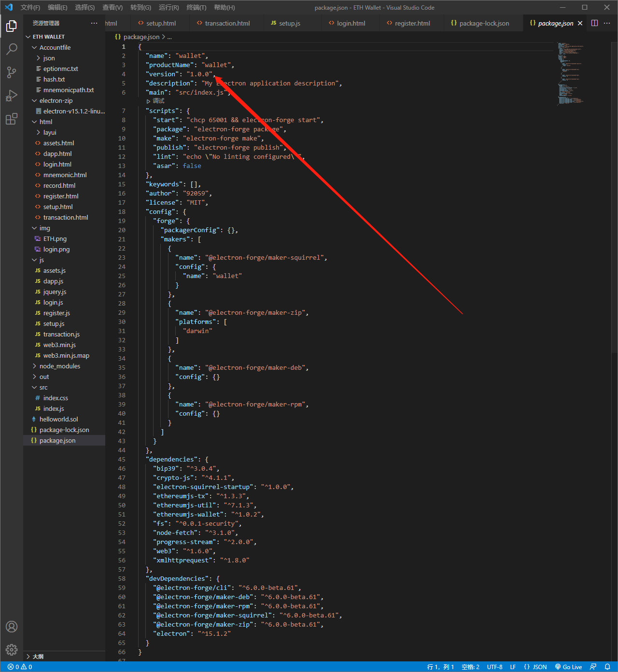The height and width of the screenshot is (672, 618).
Task: Click Go Live in status bar
Action: pos(569,667)
